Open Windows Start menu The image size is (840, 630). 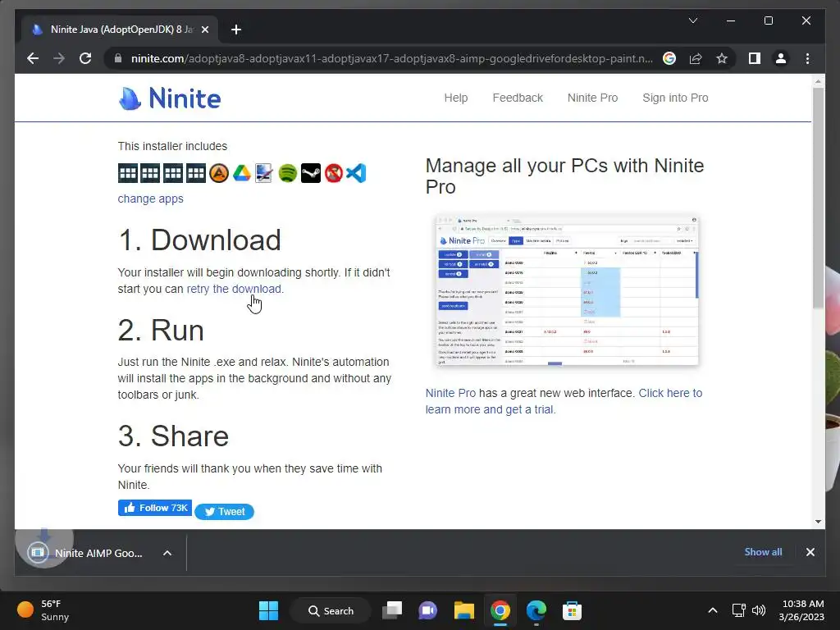pyautogui.click(x=268, y=610)
